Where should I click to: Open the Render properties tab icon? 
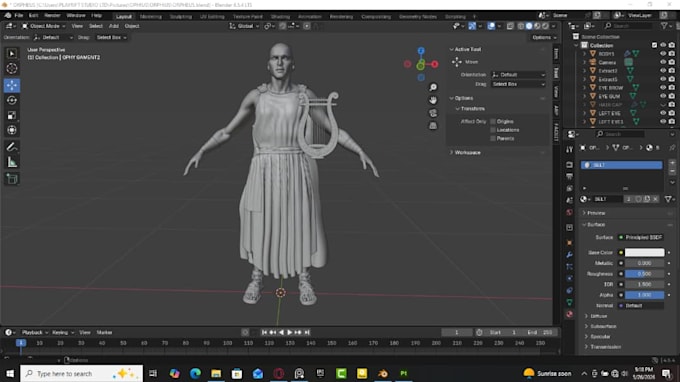pos(569,165)
